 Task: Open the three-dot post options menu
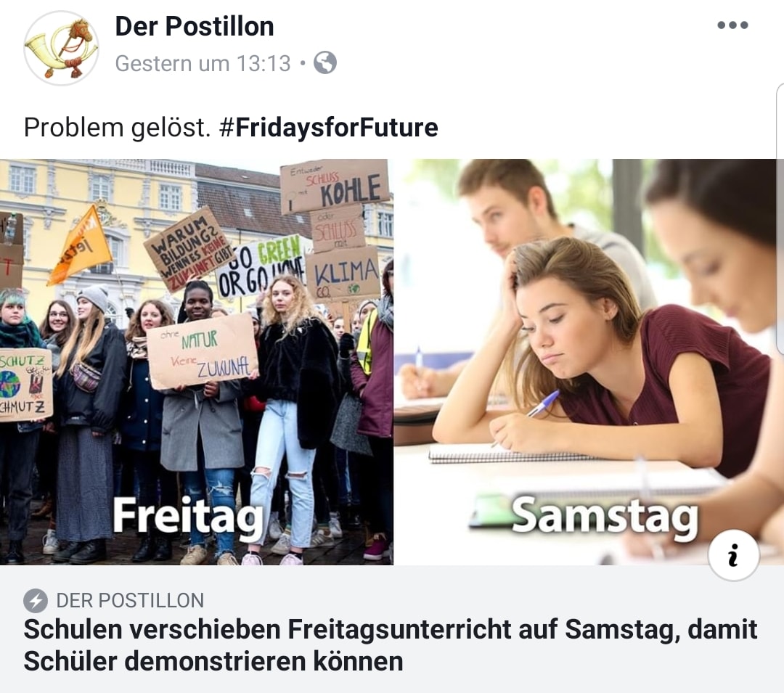tap(732, 26)
